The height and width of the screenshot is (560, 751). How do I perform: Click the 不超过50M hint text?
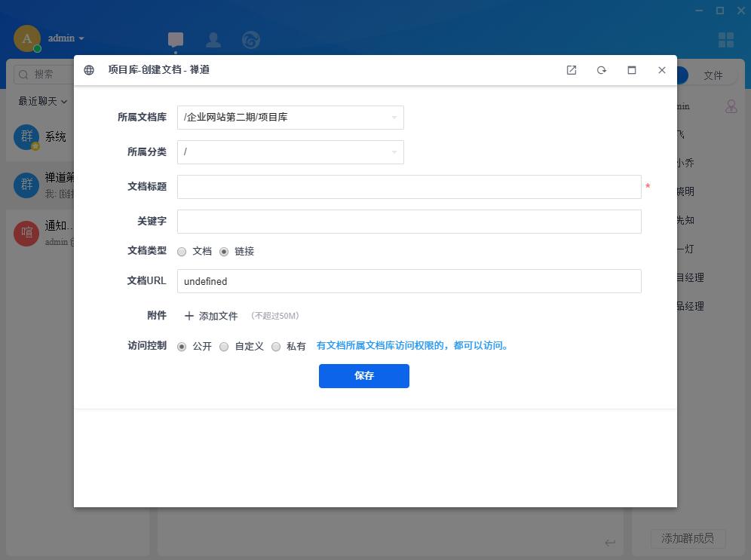tap(275, 316)
